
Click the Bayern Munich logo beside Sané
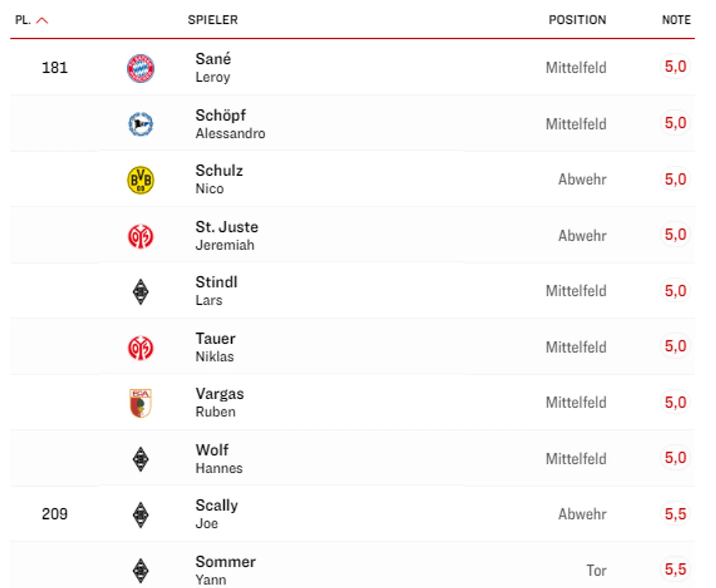141,68
